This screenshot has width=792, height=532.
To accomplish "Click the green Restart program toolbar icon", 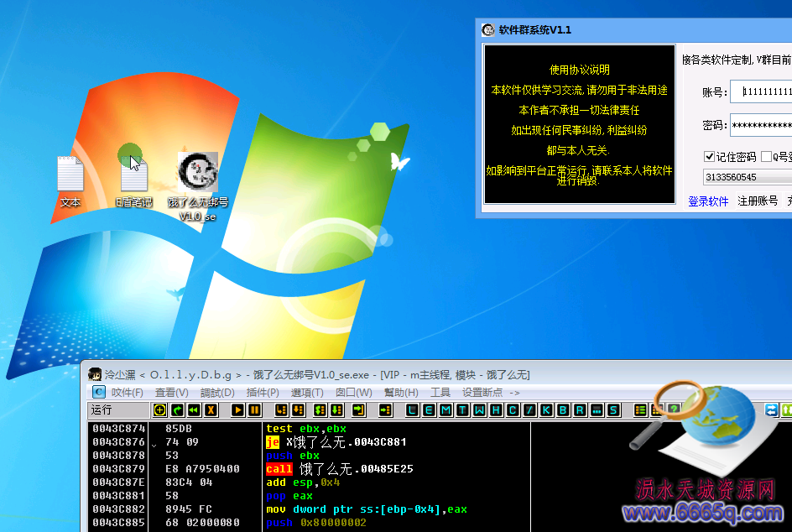I will pos(177,409).
